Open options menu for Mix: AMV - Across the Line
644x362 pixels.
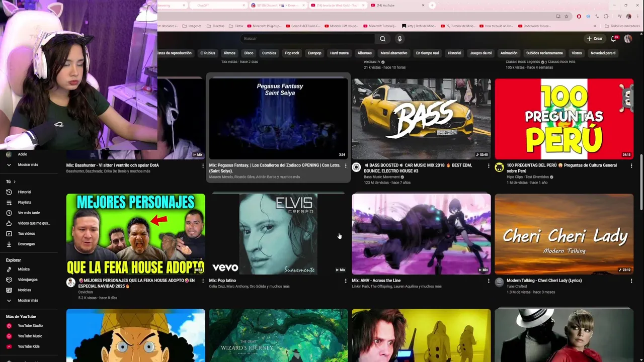point(489,281)
